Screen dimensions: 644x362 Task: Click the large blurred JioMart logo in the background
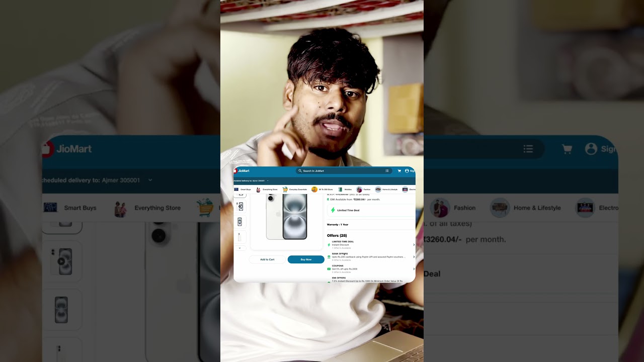tap(68, 149)
